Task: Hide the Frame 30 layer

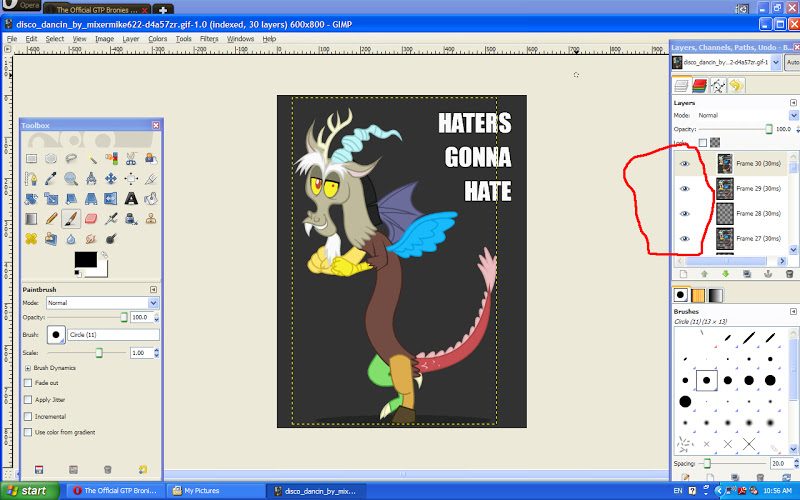Action: pyautogui.click(x=685, y=163)
